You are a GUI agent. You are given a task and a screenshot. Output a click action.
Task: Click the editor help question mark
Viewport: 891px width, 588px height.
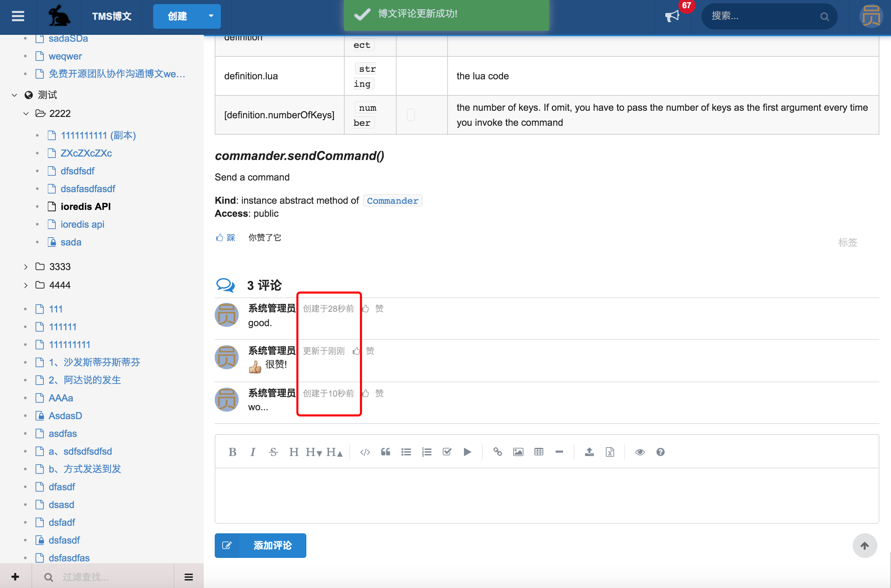point(660,452)
